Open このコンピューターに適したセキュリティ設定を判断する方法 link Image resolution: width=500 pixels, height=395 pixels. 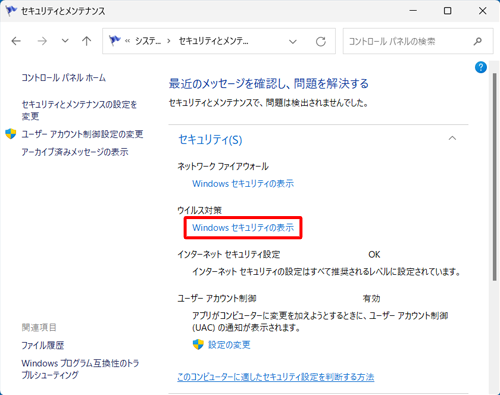pyautogui.click(x=276, y=377)
